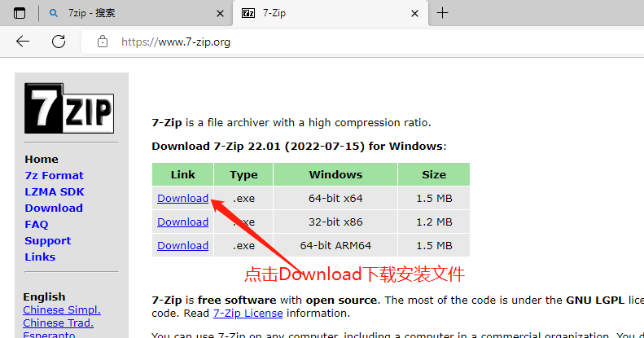Click the page refresh icon

(59, 42)
